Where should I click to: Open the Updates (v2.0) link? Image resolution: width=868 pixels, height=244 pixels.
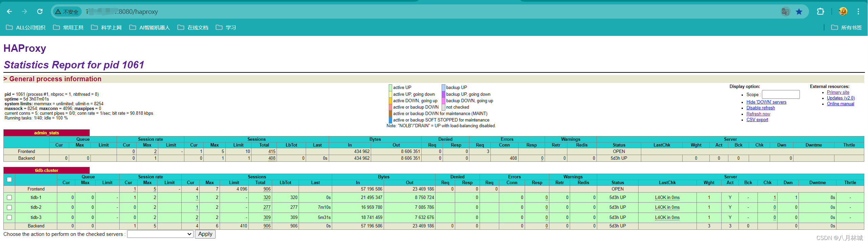pos(841,98)
